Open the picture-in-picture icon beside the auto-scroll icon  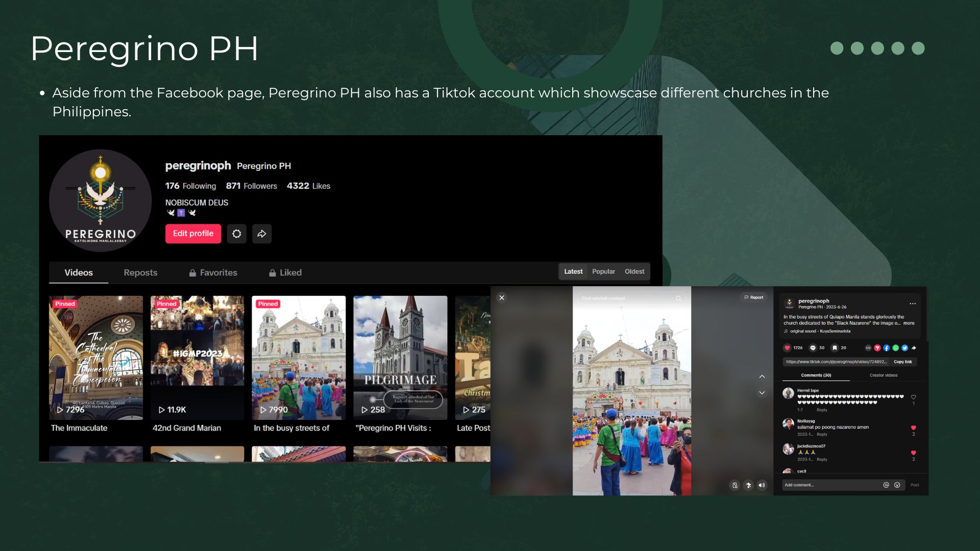pos(734,485)
